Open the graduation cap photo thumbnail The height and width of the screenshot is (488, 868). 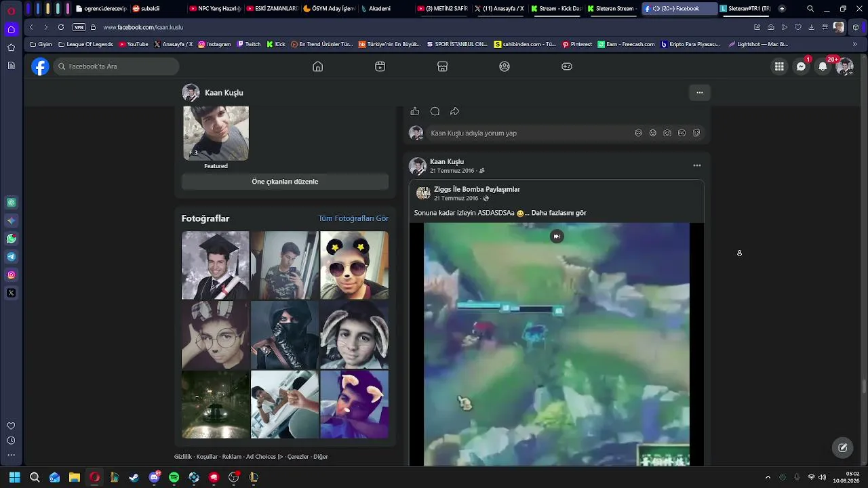pos(216,265)
